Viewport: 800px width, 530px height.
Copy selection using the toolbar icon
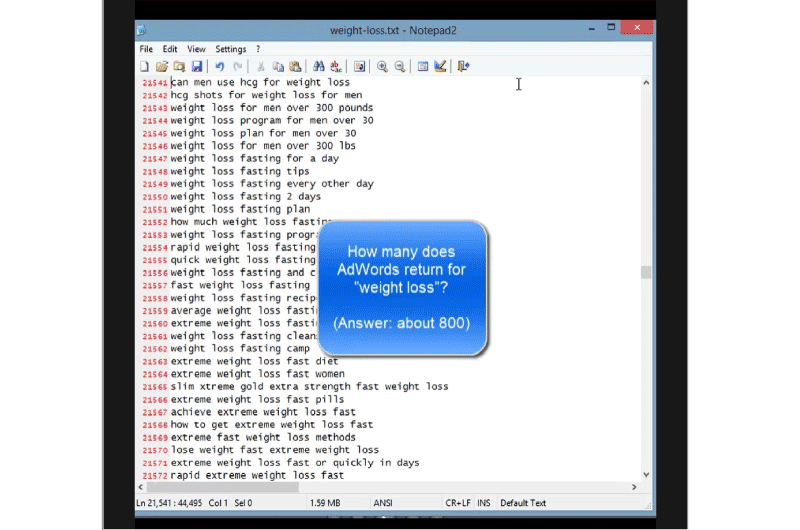278,66
